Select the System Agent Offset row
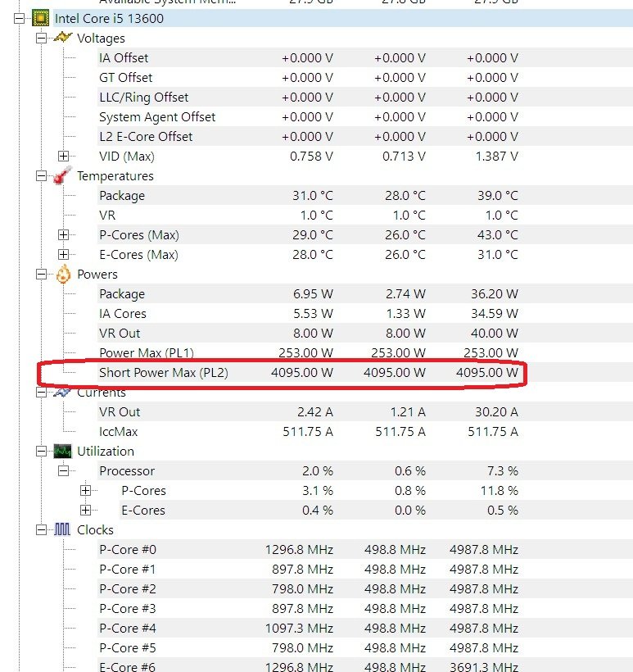 click(365, 117)
